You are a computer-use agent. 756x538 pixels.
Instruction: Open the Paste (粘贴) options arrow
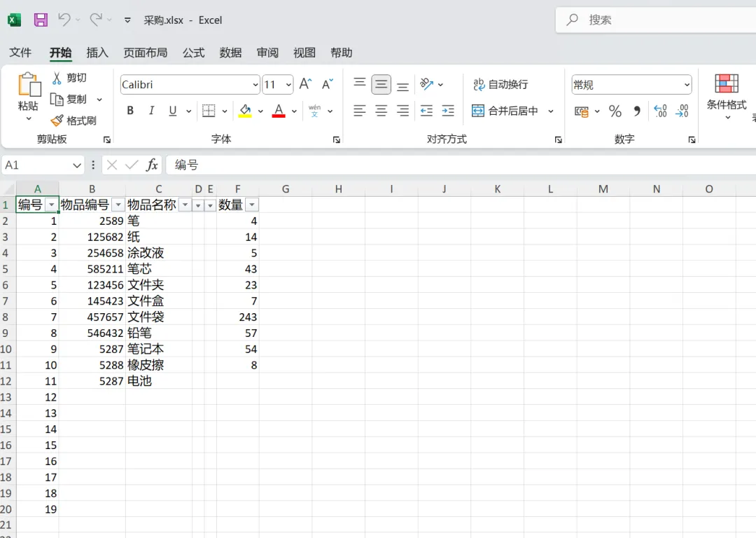29,118
